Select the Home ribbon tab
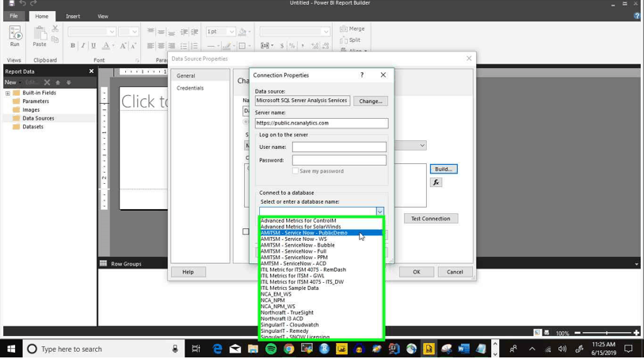644x359 pixels. tap(41, 17)
